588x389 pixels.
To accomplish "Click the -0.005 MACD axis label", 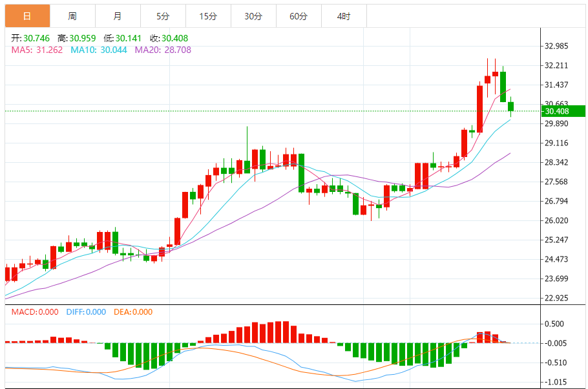I will [x=555, y=343].
